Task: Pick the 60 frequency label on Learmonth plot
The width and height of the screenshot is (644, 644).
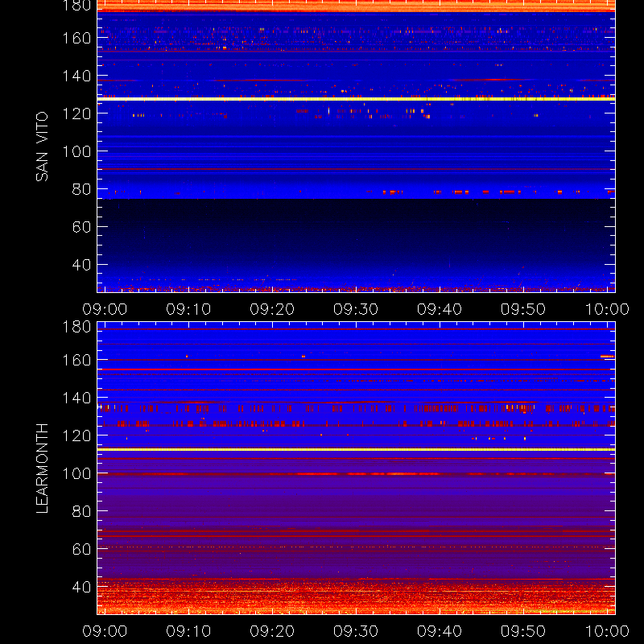Action: pos(81,549)
